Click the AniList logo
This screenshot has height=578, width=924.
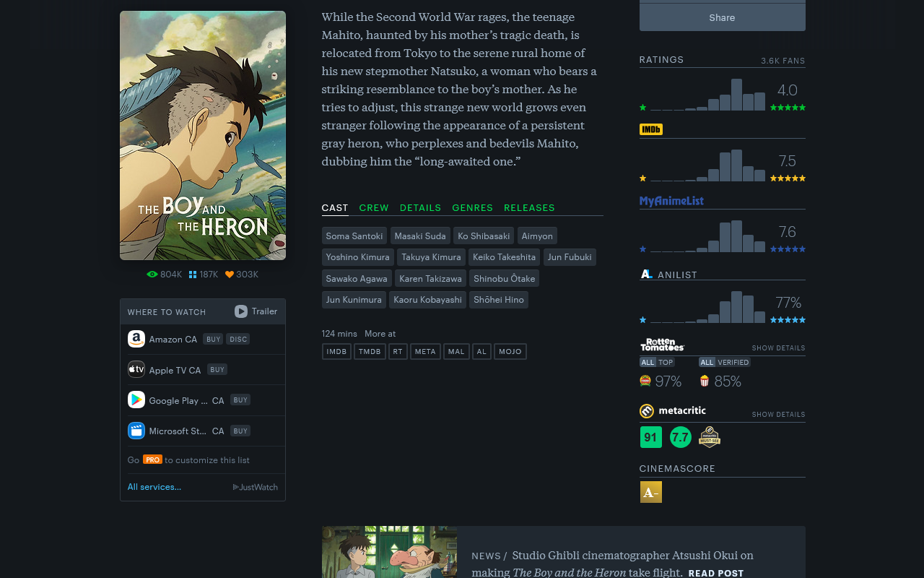pyautogui.click(x=645, y=274)
